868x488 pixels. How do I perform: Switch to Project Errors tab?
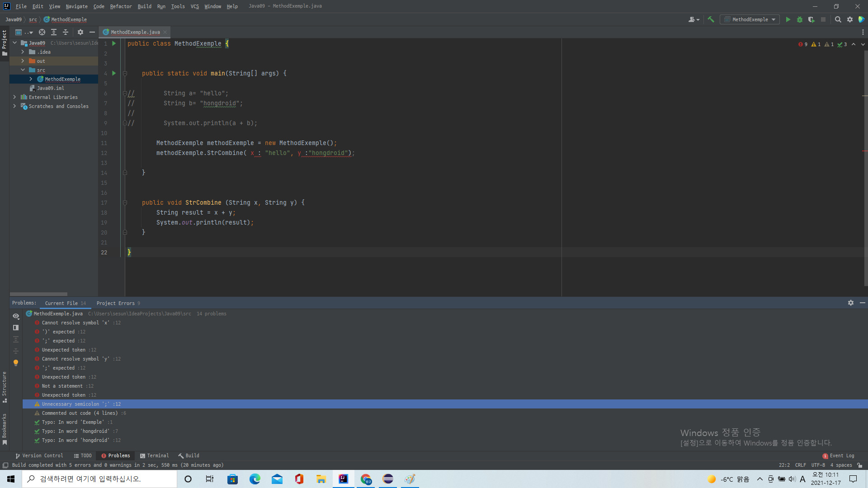(x=118, y=303)
